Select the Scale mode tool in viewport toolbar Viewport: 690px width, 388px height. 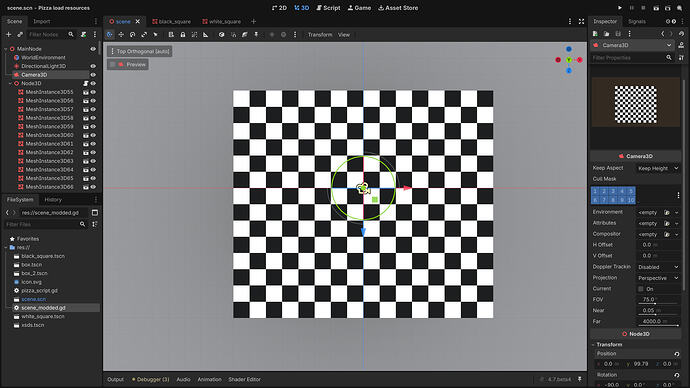point(144,34)
